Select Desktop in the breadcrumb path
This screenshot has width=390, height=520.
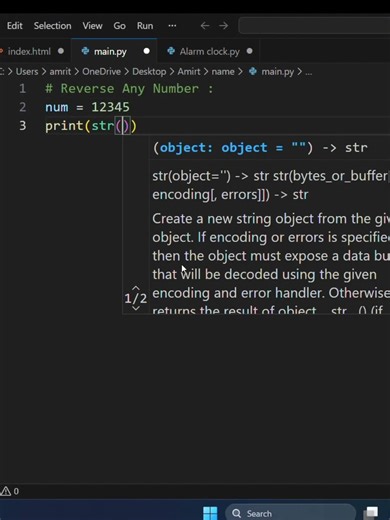[x=149, y=72]
